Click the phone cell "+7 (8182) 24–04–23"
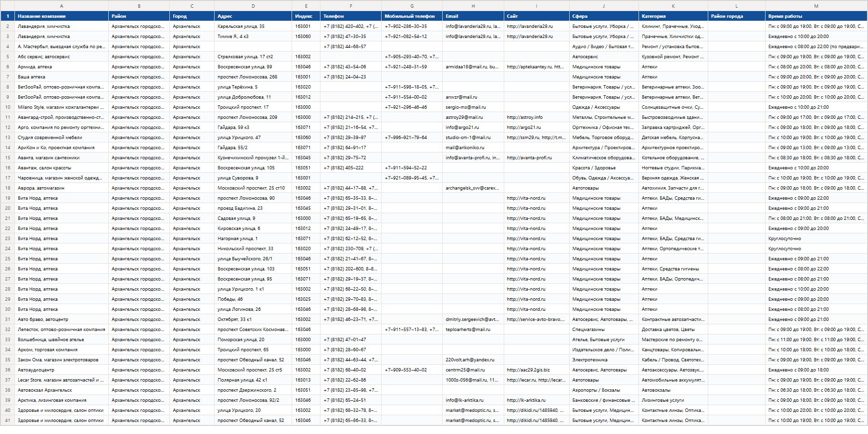Screen dimensions: 868x434 pos(351,77)
